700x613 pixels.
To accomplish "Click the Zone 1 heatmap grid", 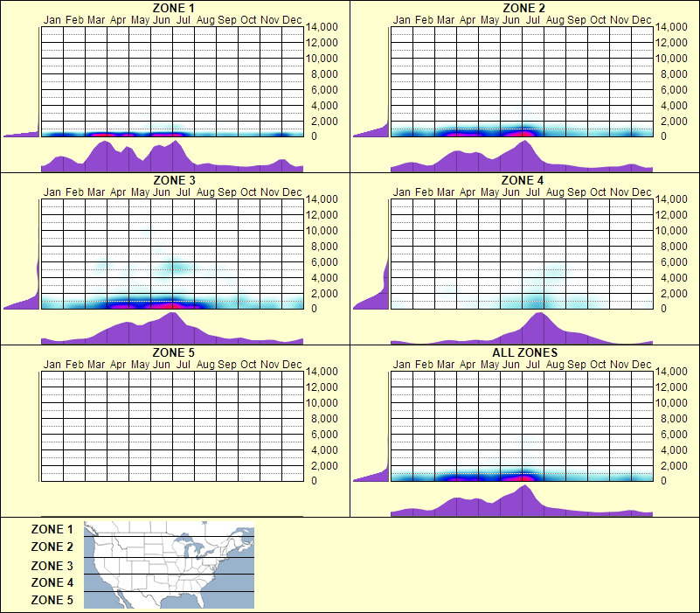I will click(x=172, y=82).
